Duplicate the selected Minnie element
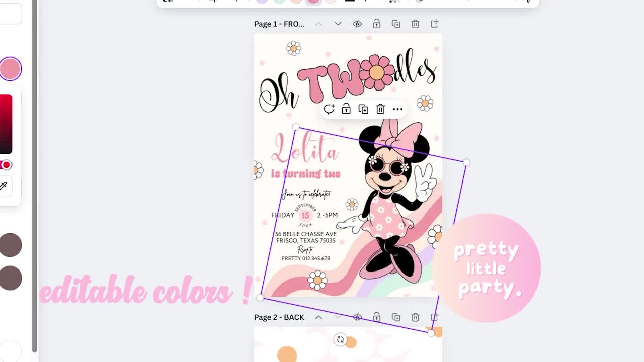Screen dimensions: 644x362 [363, 109]
